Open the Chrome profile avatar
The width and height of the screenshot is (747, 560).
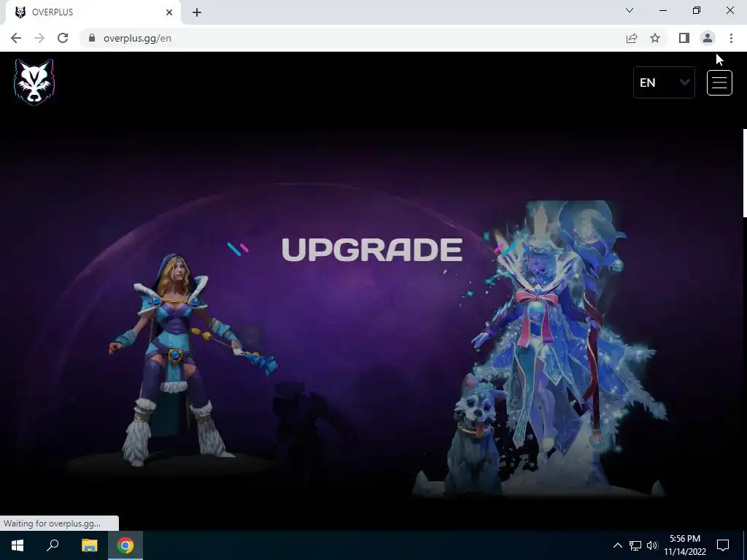708,38
